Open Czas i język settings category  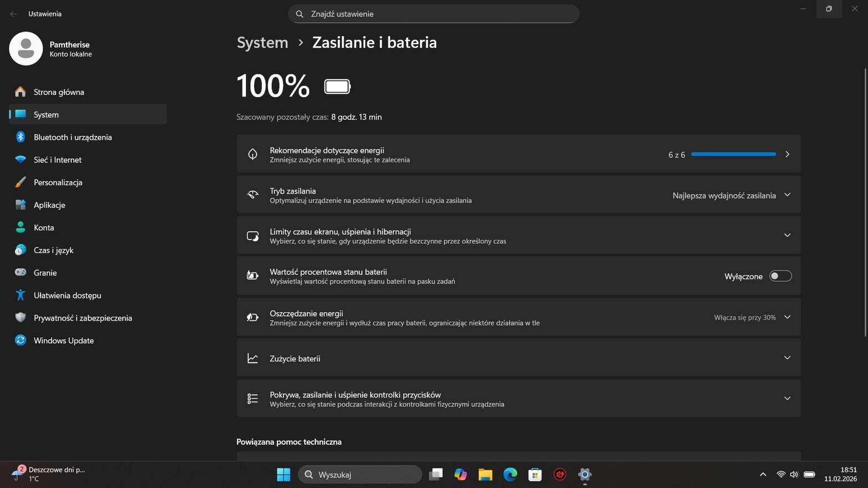[53, 250]
